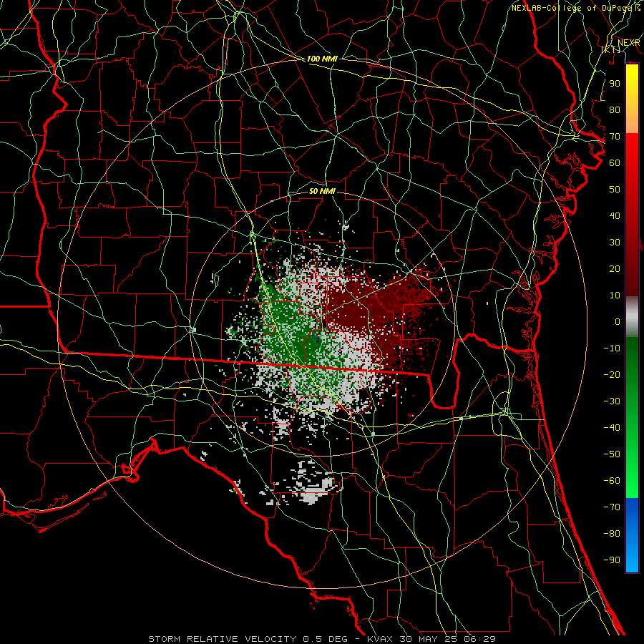This screenshot has height=644, width=644.
Task: Click the "NEXR" label near the color bar
Action: pos(628,43)
